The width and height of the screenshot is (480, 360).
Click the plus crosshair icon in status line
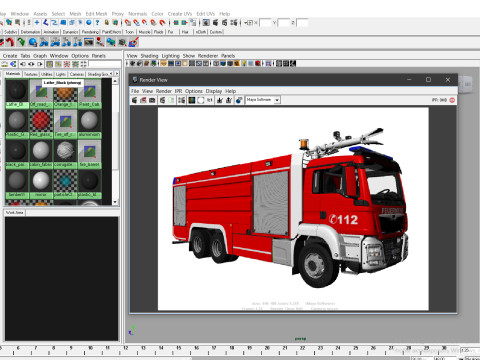(37, 23)
